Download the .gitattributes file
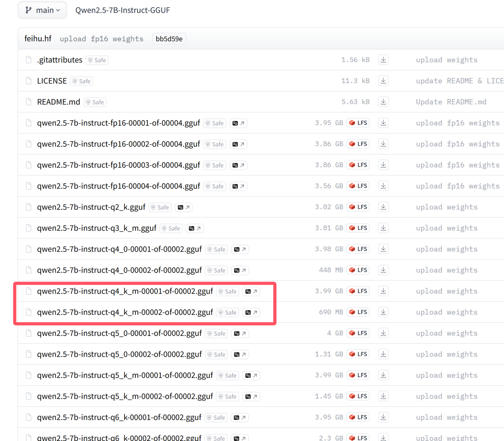Image resolution: width=504 pixels, height=441 pixels. pyautogui.click(x=383, y=60)
